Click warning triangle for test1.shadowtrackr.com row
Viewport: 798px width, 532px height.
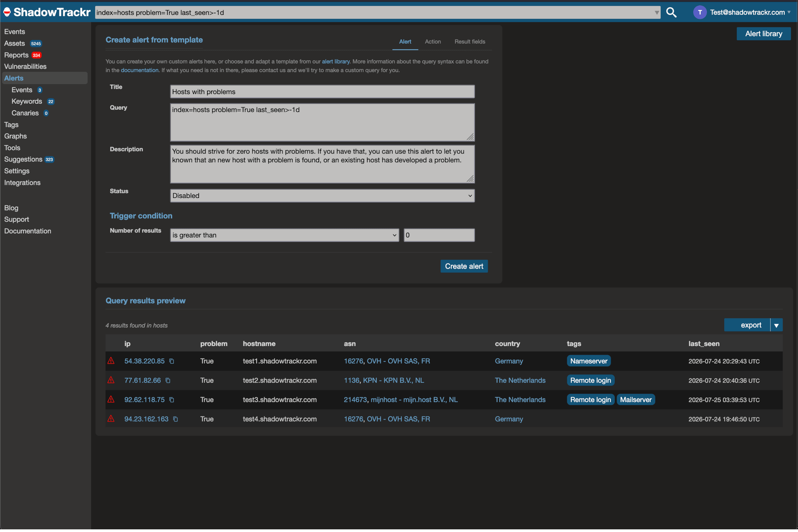coord(111,361)
